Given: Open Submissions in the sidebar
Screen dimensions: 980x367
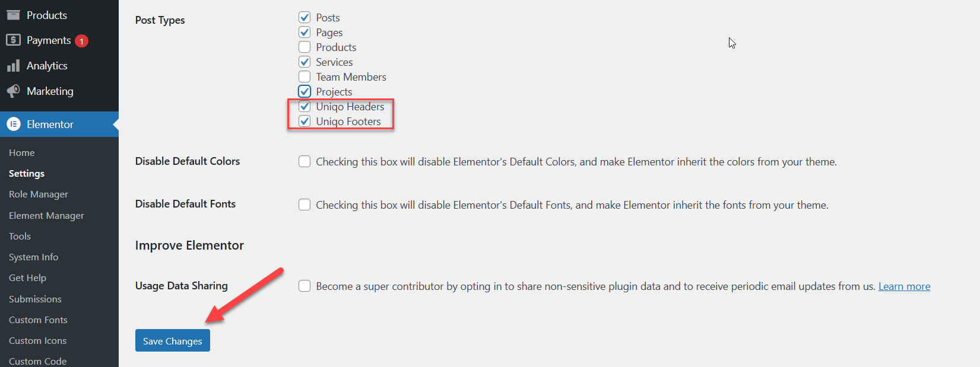Looking at the screenshot, I should pyautogui.click(x=35, y=299).
